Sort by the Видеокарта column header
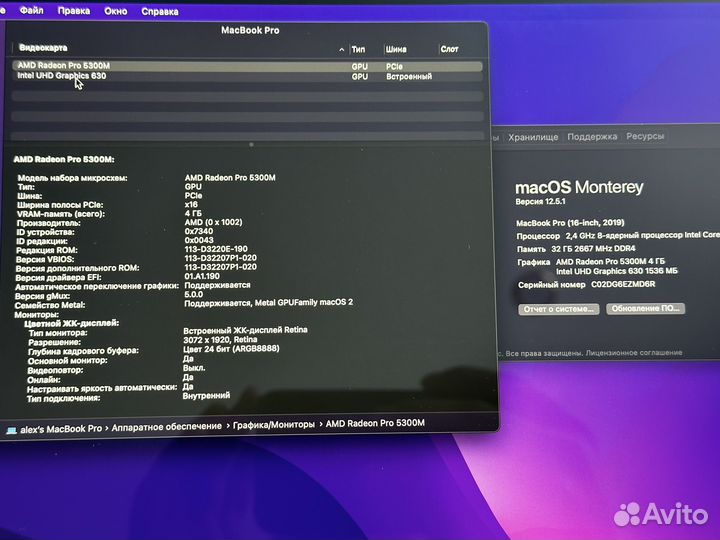 click(x=43, y=47)
